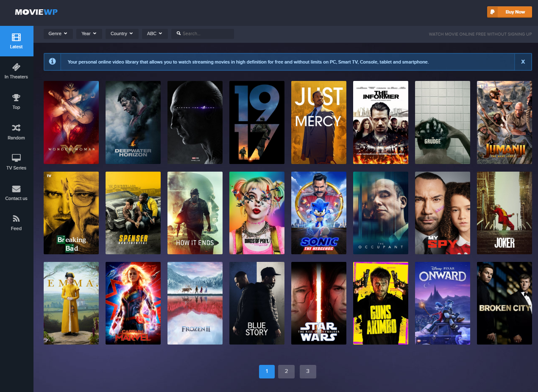The height and width of the screenshot is (392, 538).
Task: Jump to page 3
Action: coord(308,372)
